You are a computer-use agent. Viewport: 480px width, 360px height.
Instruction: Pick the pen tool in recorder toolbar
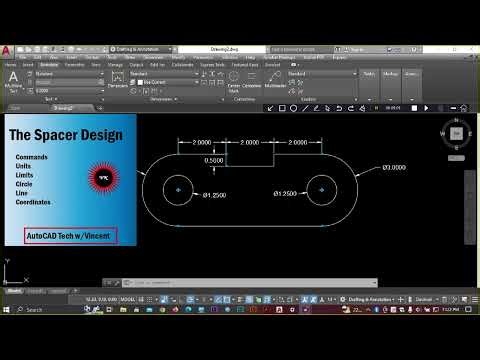316,108
